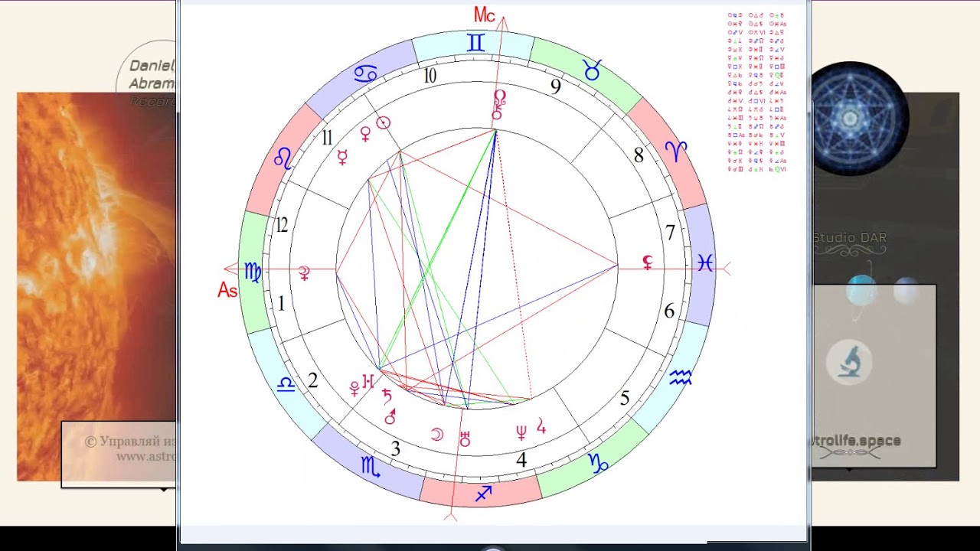Select the Neptune trident glyph in house 4

(521, 432)
